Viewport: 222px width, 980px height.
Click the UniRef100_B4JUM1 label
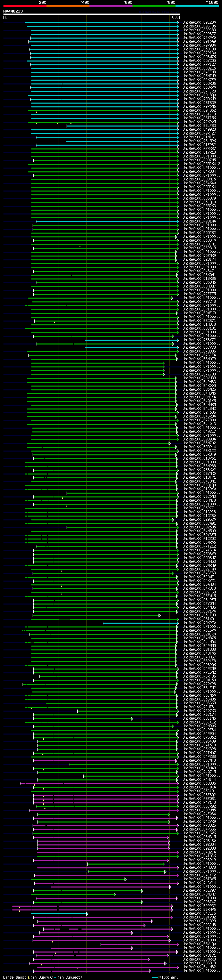(x=199, y=481)
